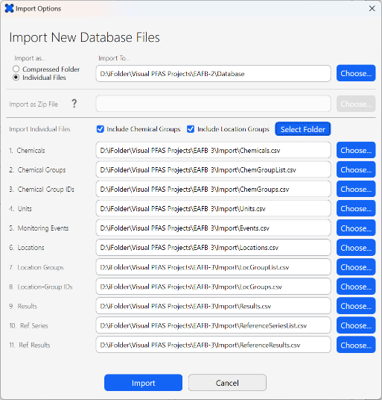Click the Select Folder button
The height and width of the screenshot is (400, 382).
click(303, 129)
